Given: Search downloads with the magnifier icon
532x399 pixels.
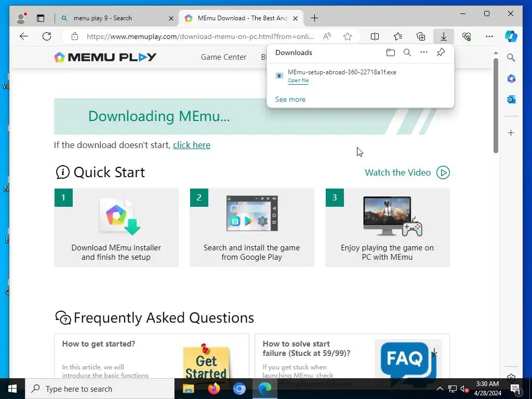Looking at the screenshot, I should 407,52.
